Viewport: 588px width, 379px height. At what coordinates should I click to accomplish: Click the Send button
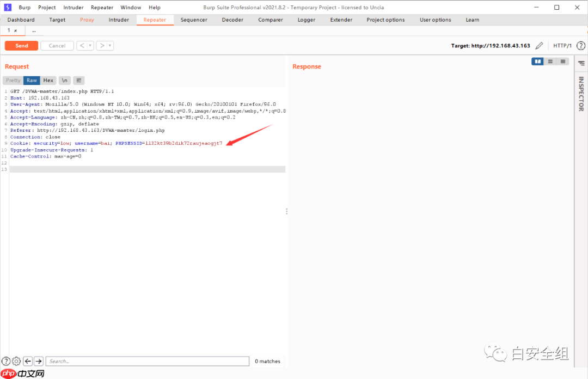[x=21, y=46]
